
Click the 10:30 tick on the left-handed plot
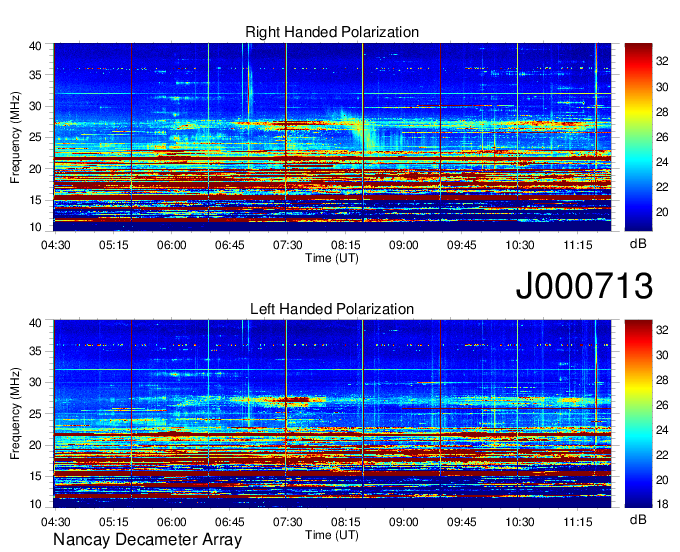point(520,522)
